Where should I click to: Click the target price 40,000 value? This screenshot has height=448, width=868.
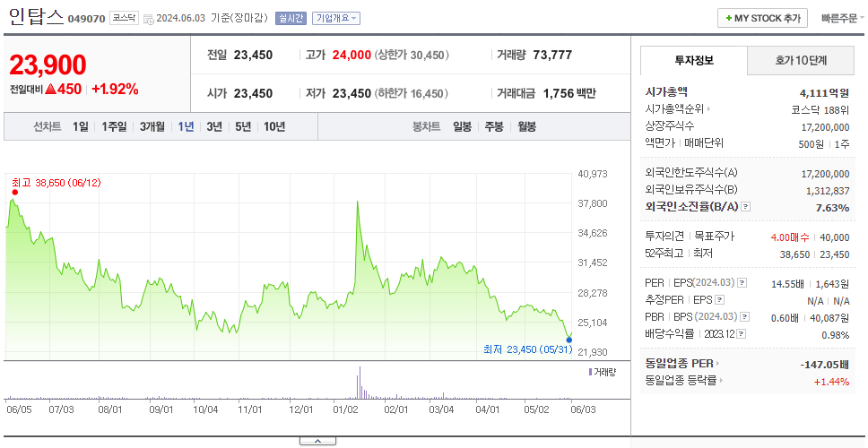click(835, 237)
